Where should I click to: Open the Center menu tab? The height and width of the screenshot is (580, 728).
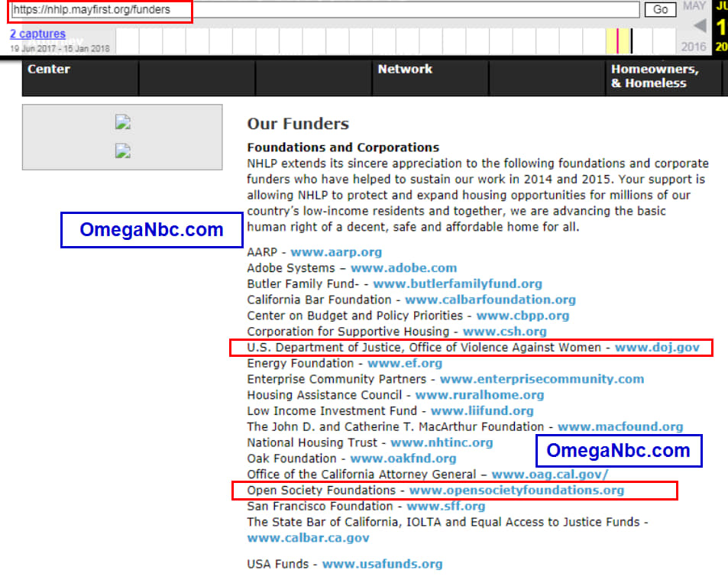click(x=49, y=69)
